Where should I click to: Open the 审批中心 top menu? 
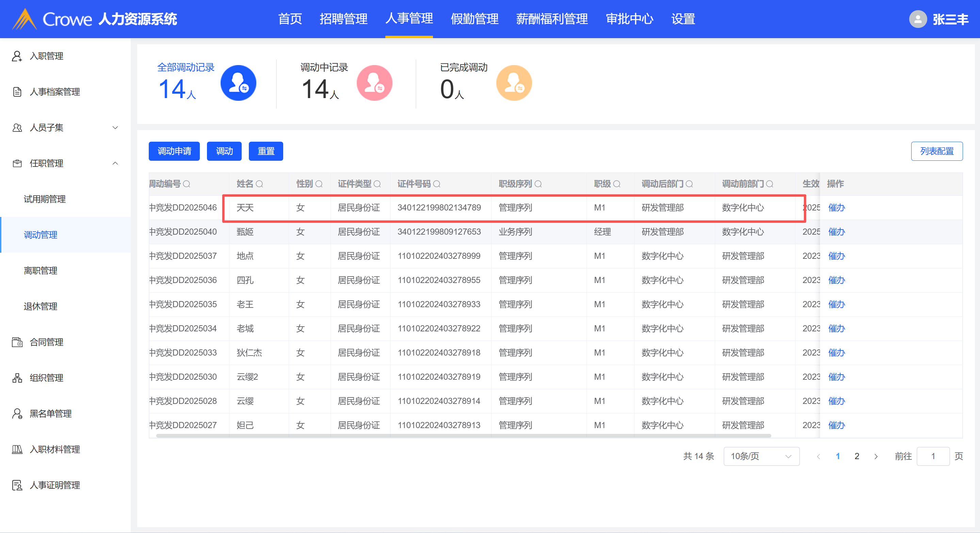point(629,19)
